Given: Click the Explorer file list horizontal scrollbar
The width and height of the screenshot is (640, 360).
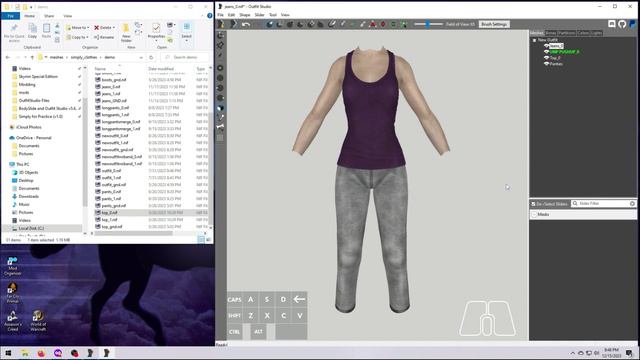Looking at the screenshot, I should pos(133,233).
